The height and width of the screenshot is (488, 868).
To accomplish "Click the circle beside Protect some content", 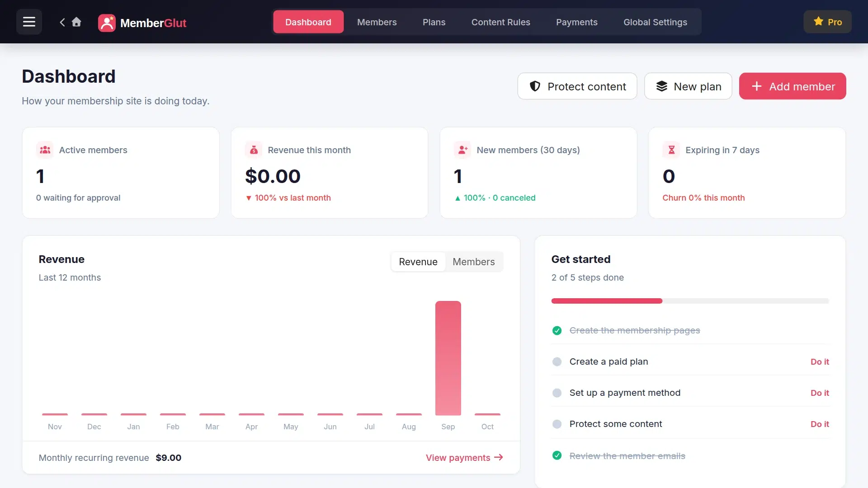I will pyautogui.click(x=557, y=424).
